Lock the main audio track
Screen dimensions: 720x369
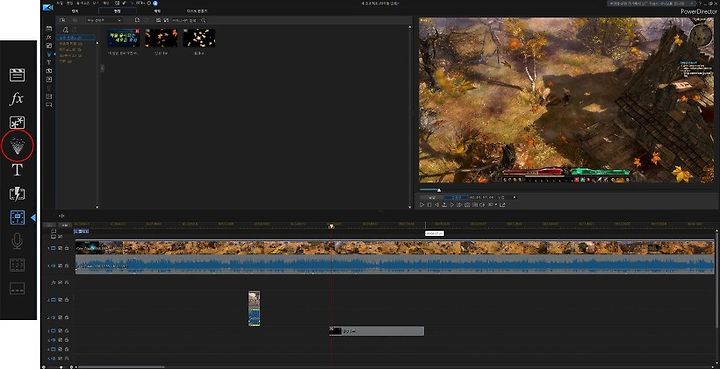click(x=67, y=266)
